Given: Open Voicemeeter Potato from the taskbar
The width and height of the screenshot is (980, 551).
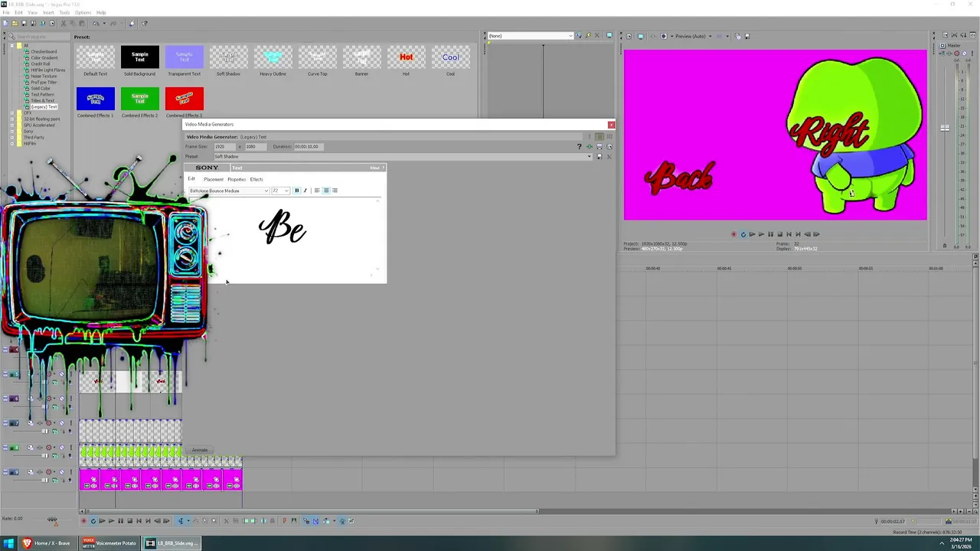Looking at the screenshot, I should click(110, 543).
